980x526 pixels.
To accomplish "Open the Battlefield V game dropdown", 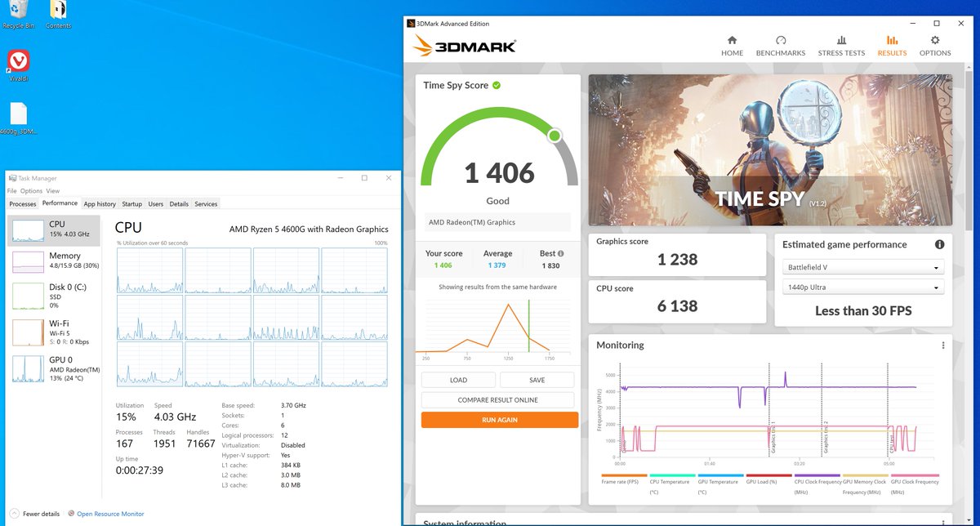I will pyautogui.click(x=863, y=267).
